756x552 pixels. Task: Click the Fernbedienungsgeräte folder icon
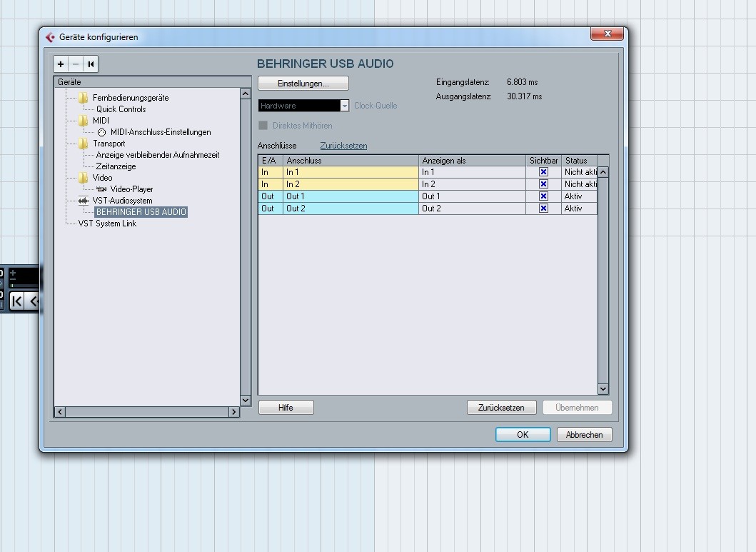coord(84,98)
